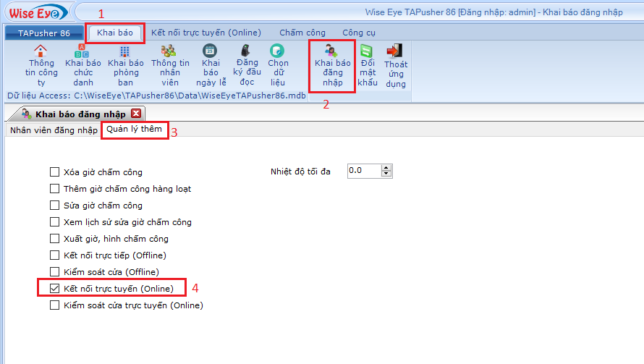Decrease Nhiệt độ tối đa value
The width and height of the screenshot is (644, 364).
point(386,174)
